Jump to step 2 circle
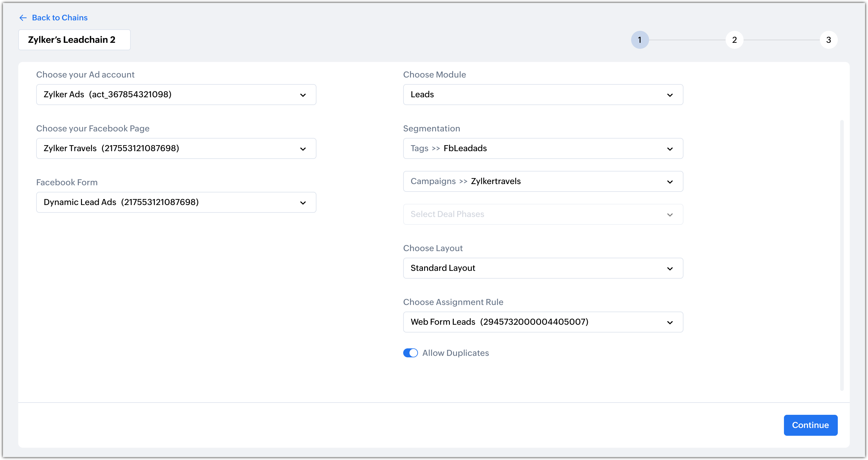 tap(734, 40)
